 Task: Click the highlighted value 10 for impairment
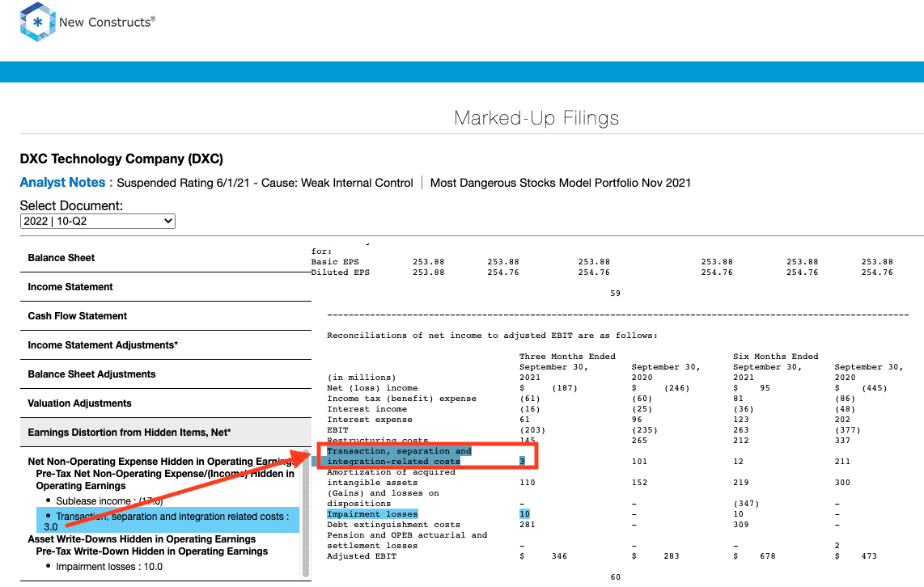524,514
